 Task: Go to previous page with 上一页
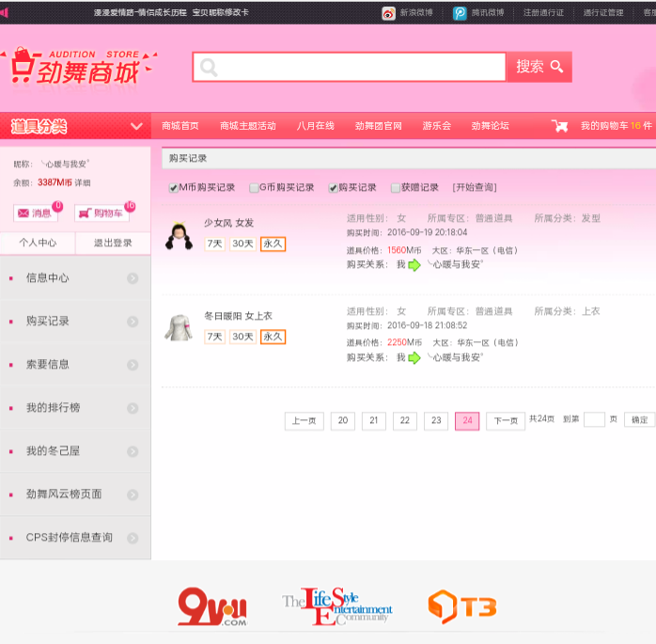tap(305, 421)
